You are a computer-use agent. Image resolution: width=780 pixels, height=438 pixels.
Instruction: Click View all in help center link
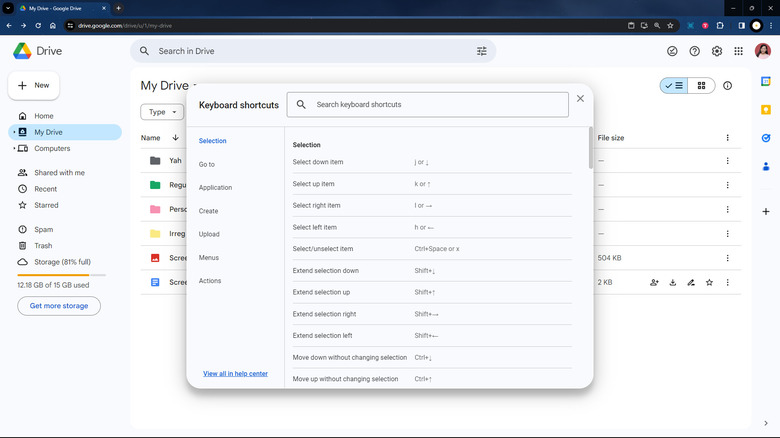(235, 373)
